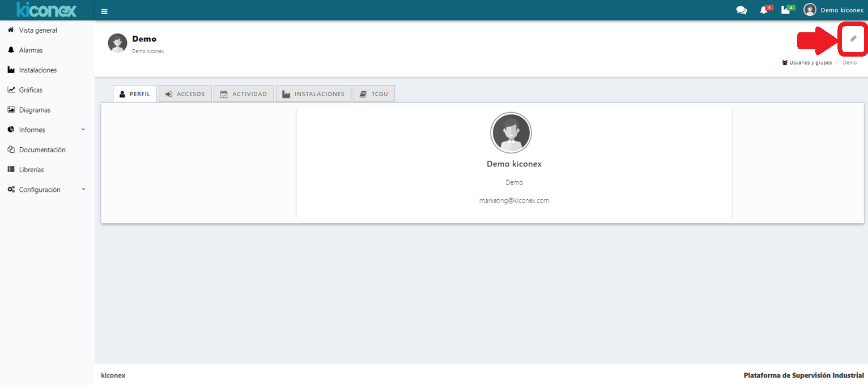Switch to the Actividad tab
The height and width of the screenshot is (385, 868).
[244, 94]
